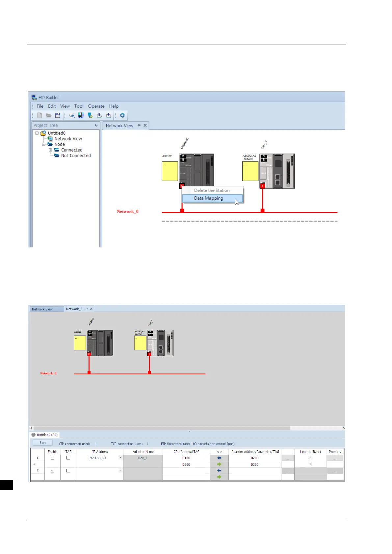
Task: Open the IP Address dropdown showing 192.168.1.3
Action: point(121,458)
